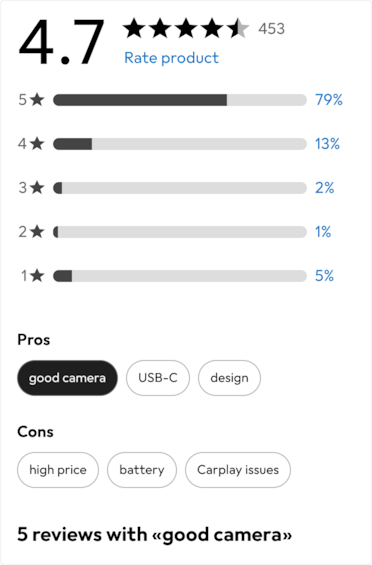
Task: Click the third star in overall rating
Action: coord(186,28)
